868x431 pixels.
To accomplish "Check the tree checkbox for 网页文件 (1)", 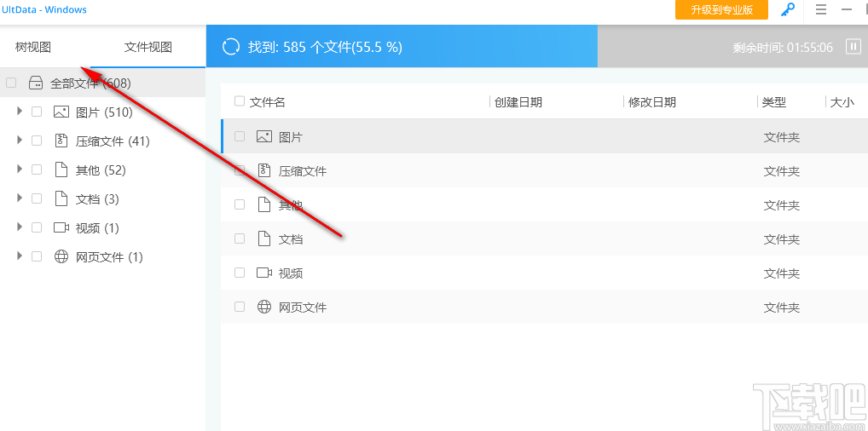I will [37, 256].
